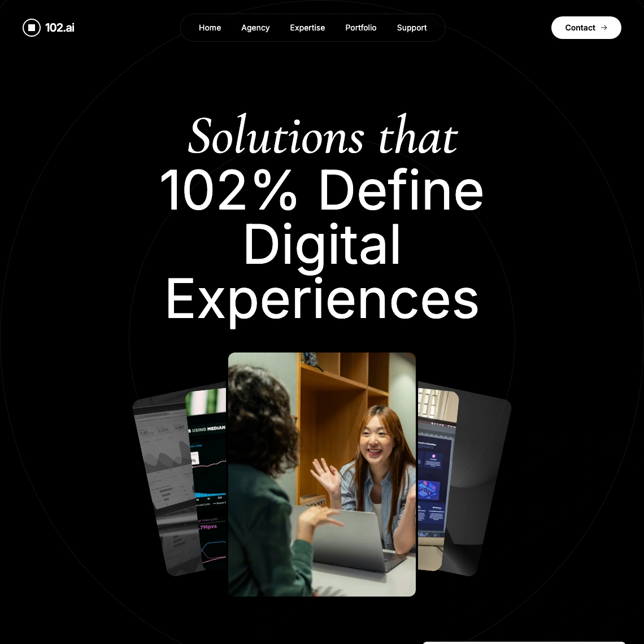Click the italic 'Solutions that' heading

point(322,137)
